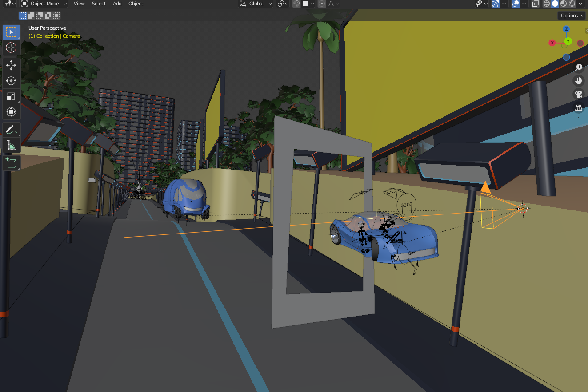The width and height of the screenshot is (588, 392).
Task: Select the Add Cube tool
Action: pos(11,163)
